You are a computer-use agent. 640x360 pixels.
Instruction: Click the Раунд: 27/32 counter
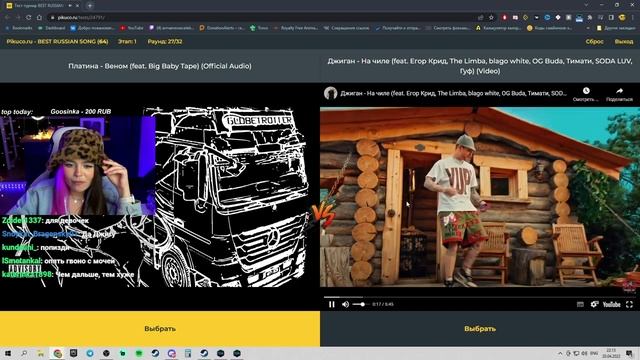165,42
